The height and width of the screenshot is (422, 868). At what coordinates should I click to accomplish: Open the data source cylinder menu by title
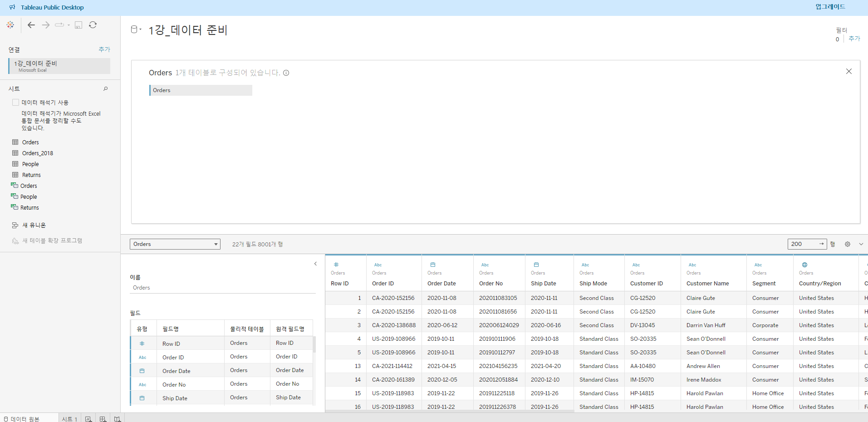(135, 30)
